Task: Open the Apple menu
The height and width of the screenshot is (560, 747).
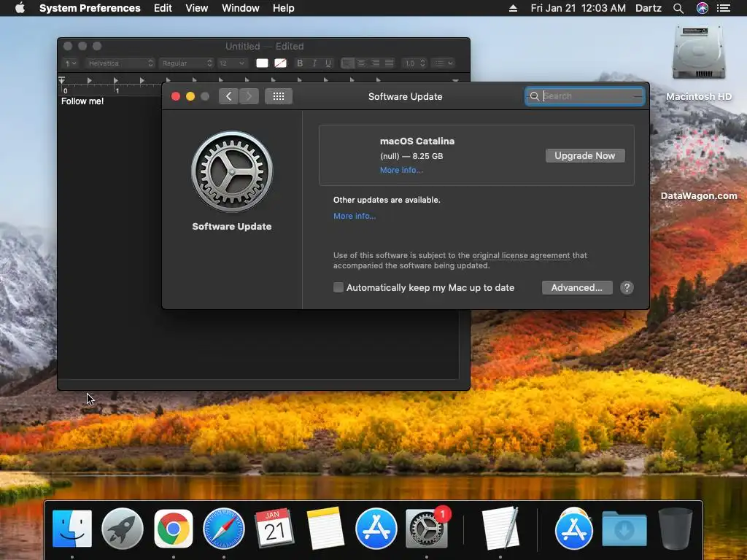Action: 20,8
